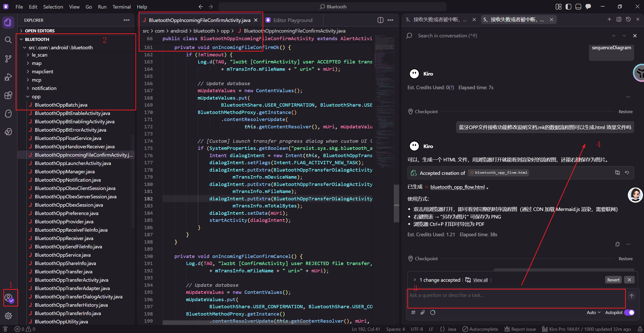This screenshot has width=644, height=333.
Task: Click the attach file paperclip icon
Action: point(423,313)
